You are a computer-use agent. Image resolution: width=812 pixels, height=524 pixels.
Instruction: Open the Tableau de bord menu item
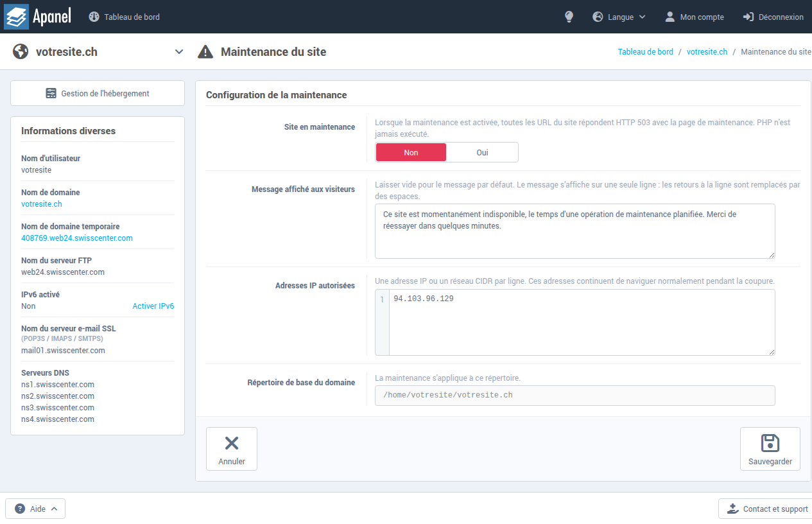(x=125, y=17)
